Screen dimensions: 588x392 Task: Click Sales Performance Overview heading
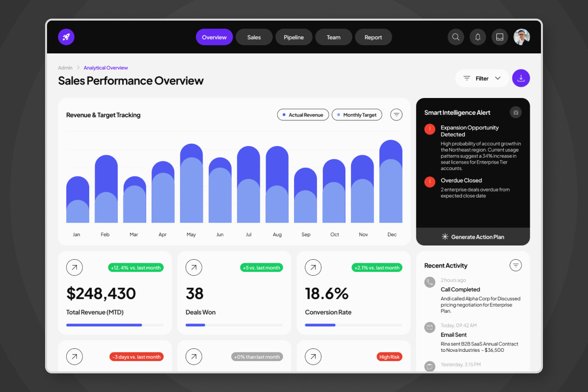(x=131, y=81)
